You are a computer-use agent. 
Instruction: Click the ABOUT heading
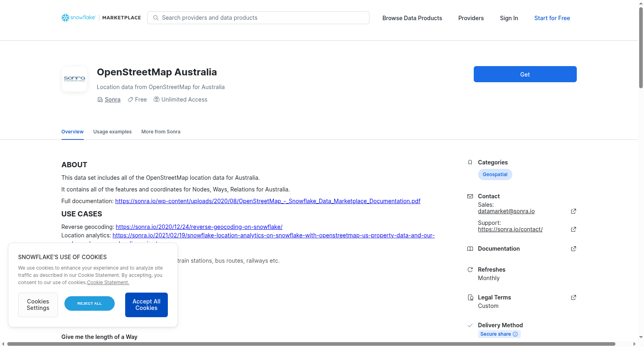[74, 165]
